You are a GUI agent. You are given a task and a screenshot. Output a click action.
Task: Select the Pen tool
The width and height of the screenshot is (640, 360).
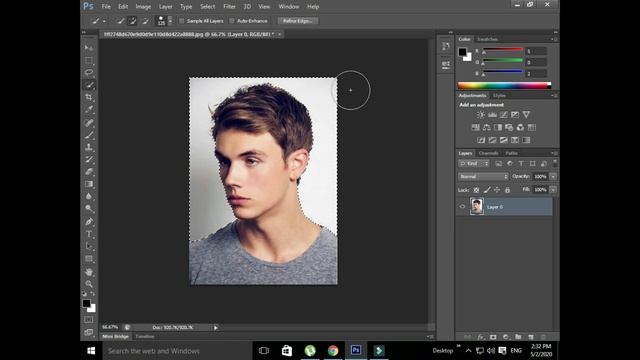coord(89,222)
